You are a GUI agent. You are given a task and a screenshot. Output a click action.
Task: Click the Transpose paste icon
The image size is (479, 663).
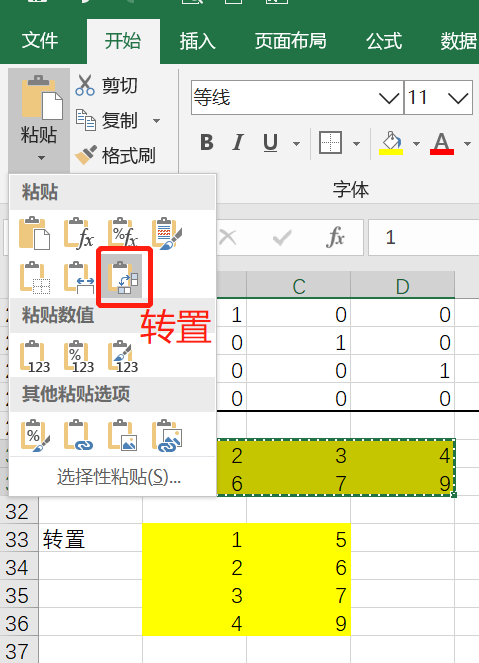click(x=124, y=277)
